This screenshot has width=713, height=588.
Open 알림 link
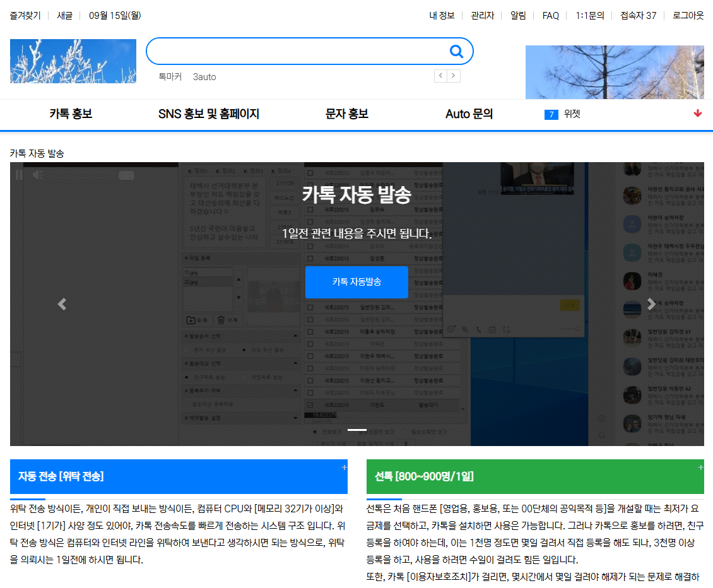pos(518,16)
